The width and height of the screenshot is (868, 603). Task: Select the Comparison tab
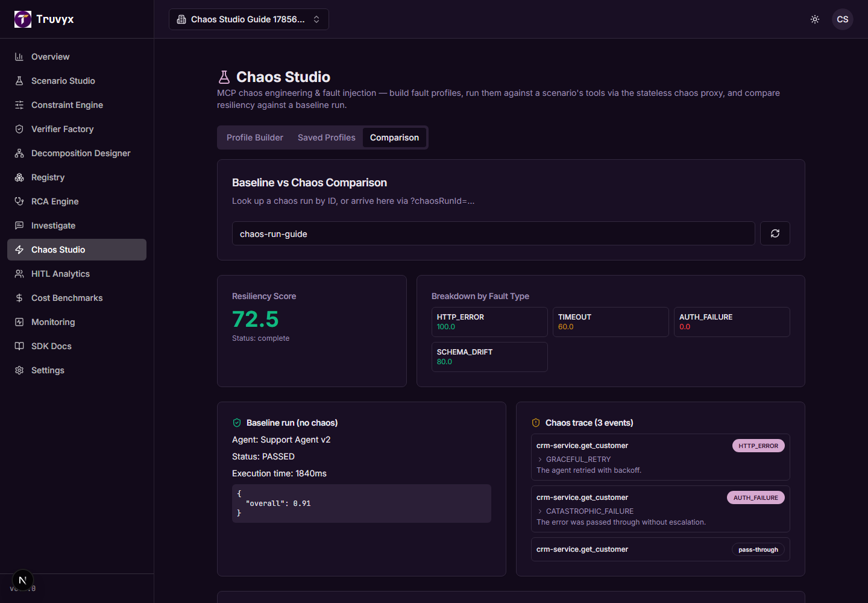pyautogui.click(x=394, y=137)
